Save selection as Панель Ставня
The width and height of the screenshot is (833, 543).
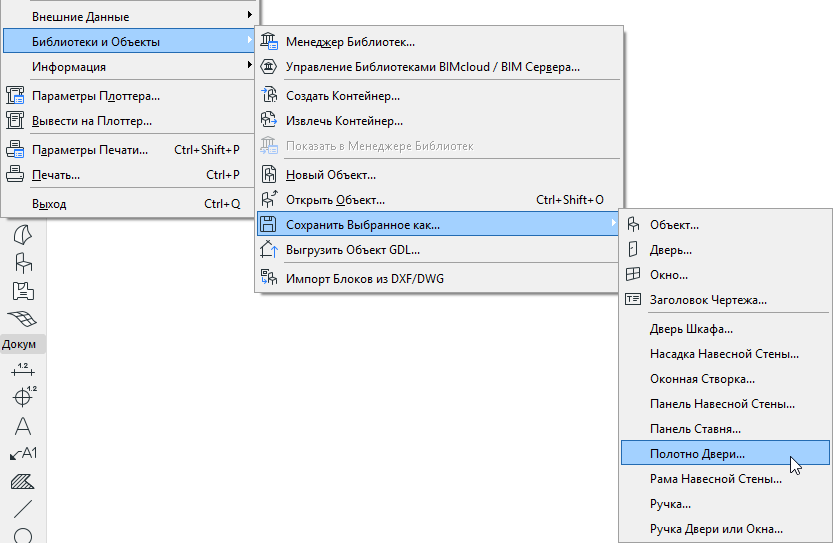[x=725, y=429]
